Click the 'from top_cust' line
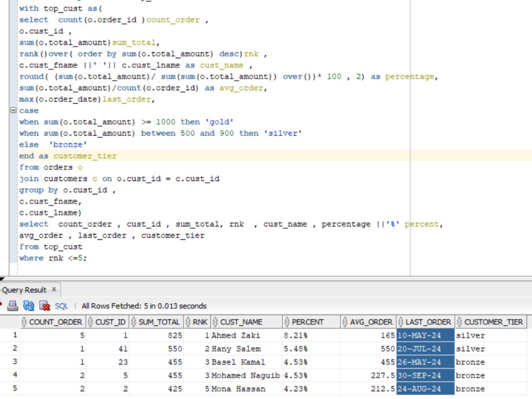 coord(51,247)
